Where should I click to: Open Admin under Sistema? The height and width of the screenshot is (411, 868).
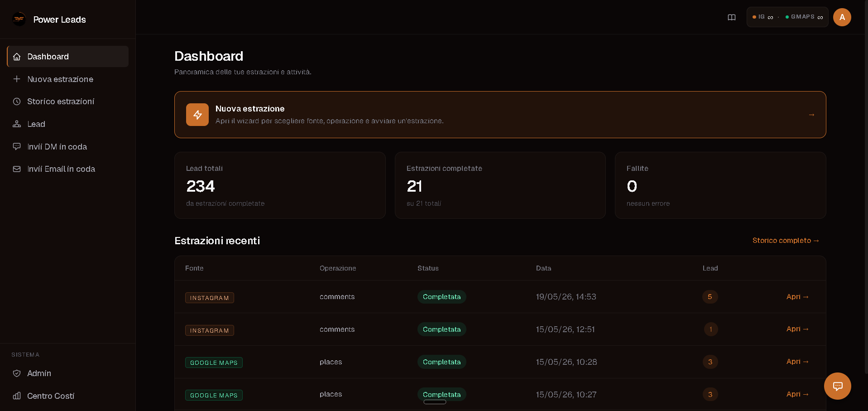tap(68, 373)
